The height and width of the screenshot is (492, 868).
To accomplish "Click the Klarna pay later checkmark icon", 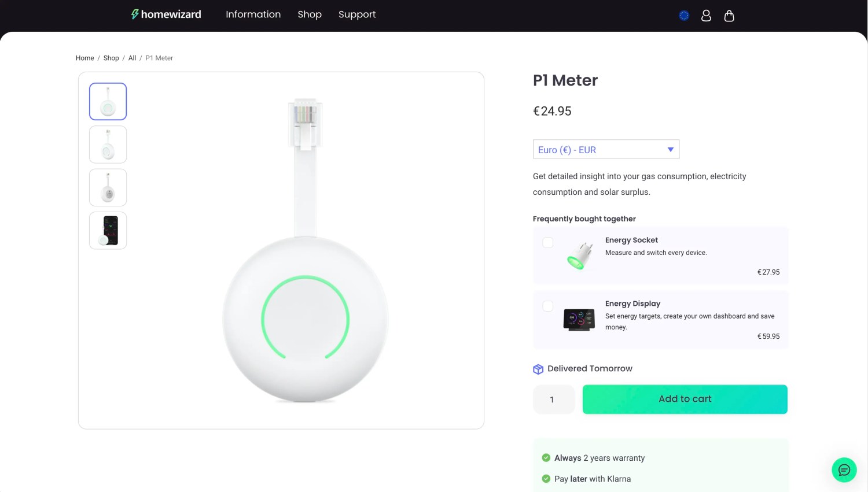I will (x=545, y=479).
